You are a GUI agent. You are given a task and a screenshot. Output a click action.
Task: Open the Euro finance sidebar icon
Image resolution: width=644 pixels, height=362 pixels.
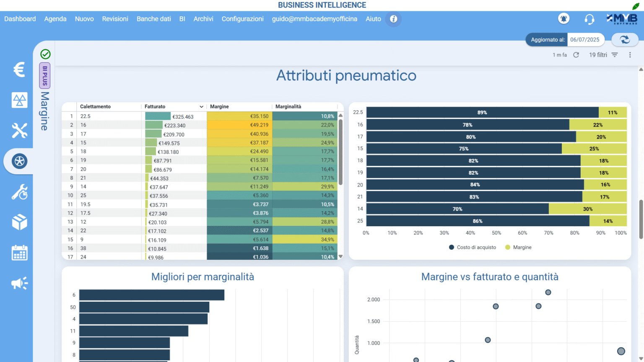click(x=19, y=70)
